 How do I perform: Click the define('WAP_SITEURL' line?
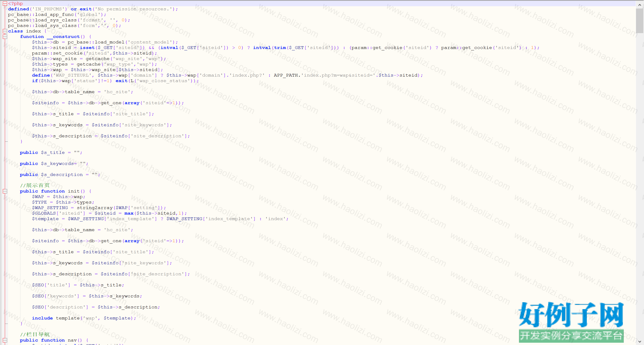[227, 75]
